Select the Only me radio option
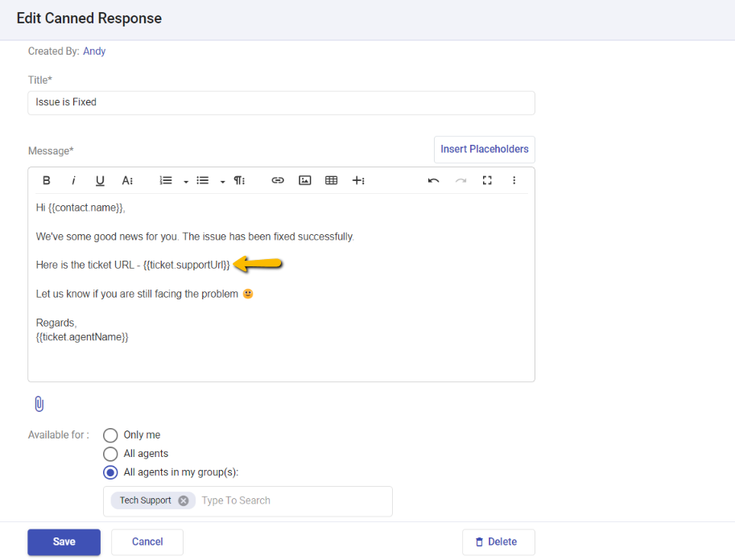This screenshot has width=735, height=560. [110, 435]
